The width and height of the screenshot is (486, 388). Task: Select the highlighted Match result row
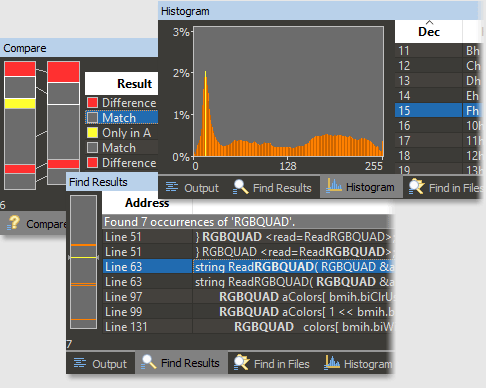coord(122,118)
